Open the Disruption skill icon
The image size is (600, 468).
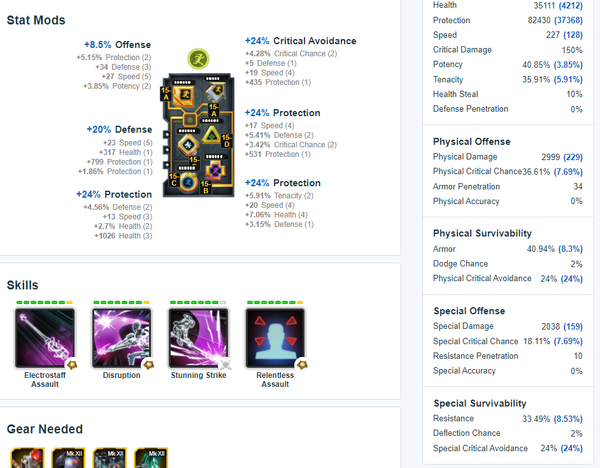point(122,338)
